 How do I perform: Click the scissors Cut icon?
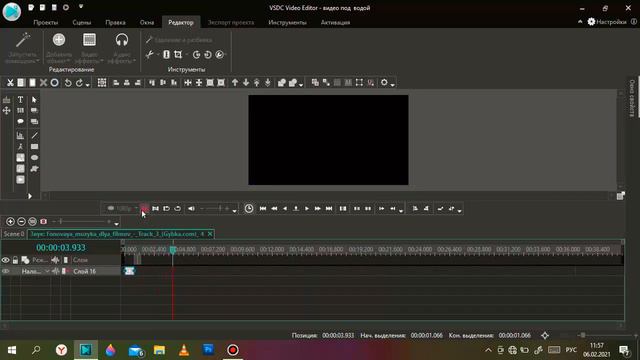tap(10, 83)
